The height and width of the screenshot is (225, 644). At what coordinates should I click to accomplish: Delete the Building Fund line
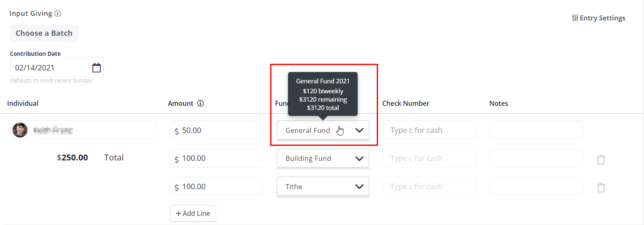tap(601, 160)
